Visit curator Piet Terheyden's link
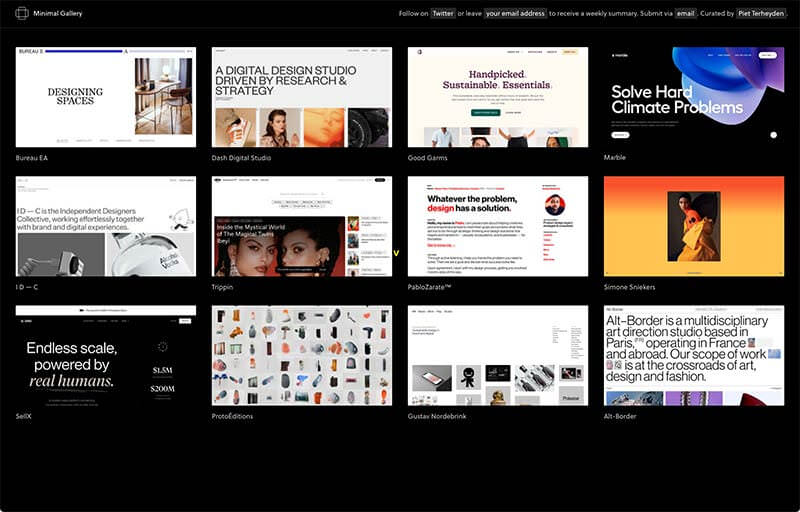The image size is (800, 512). (x=761, y=14)
